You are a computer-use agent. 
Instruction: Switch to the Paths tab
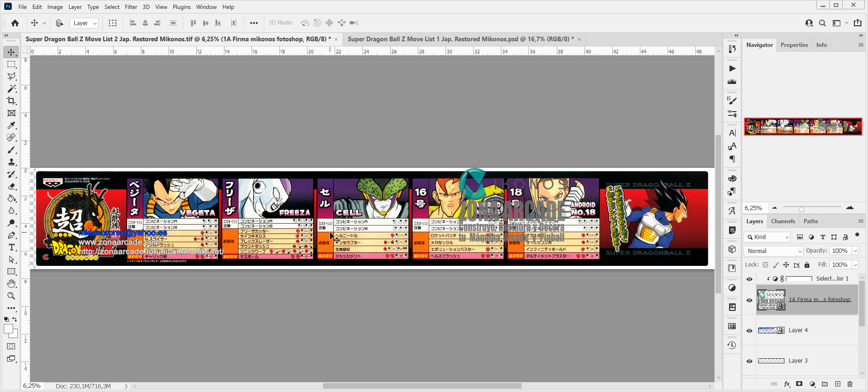coord(811,221)
